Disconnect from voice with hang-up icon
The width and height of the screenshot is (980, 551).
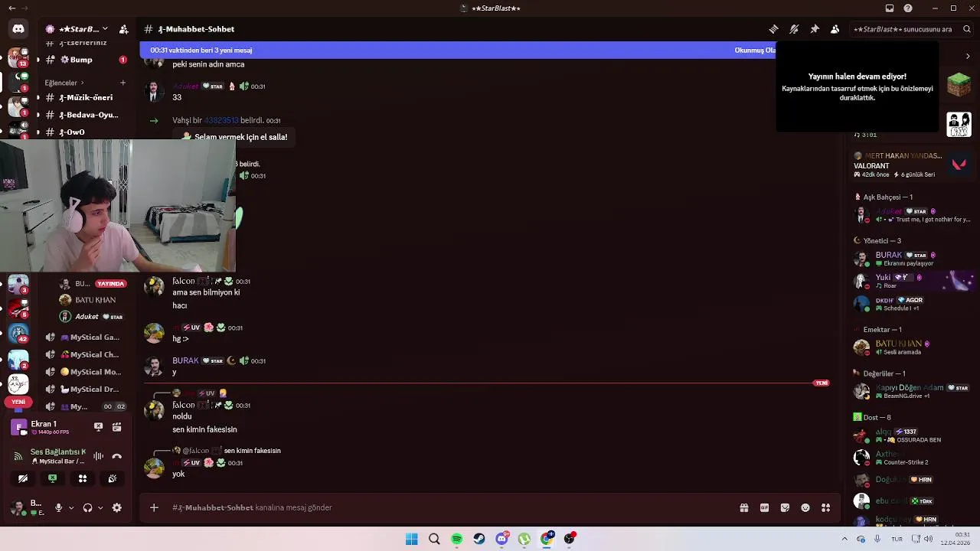pos(116,456)
